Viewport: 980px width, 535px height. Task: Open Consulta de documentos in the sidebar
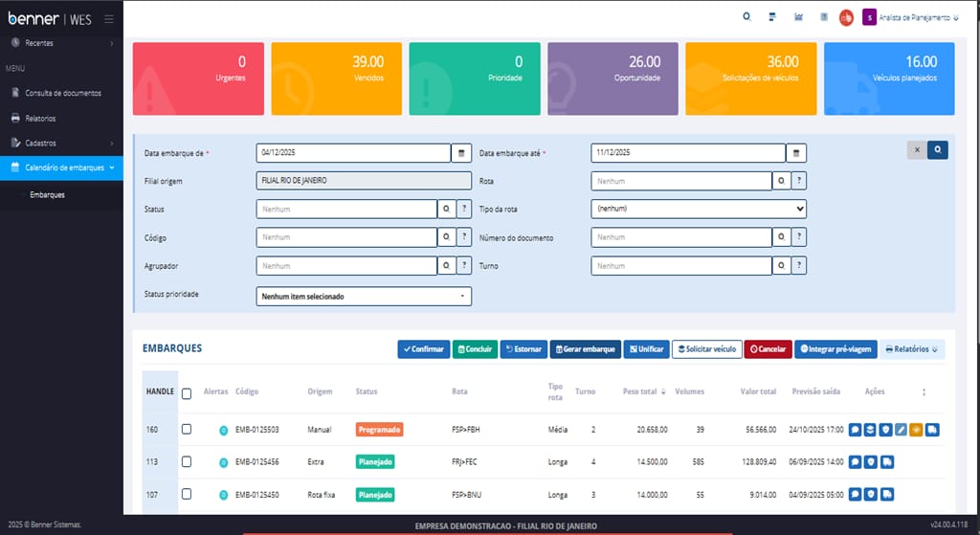click(62, 93)
